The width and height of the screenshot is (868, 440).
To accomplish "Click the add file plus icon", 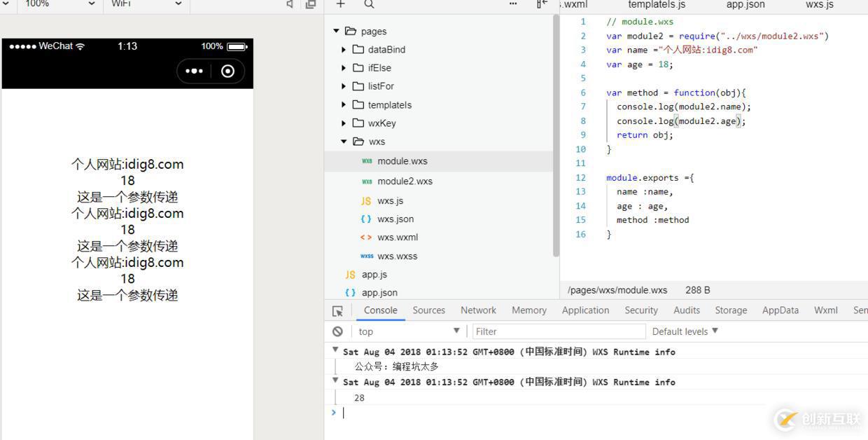I will click(340, 4).
